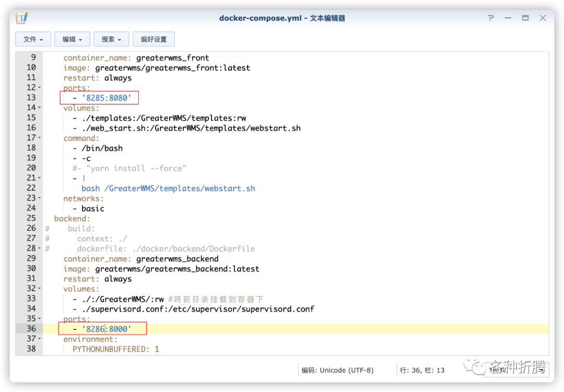
Task: Click the '8285:8080' port text
Action: click(107, 98)
